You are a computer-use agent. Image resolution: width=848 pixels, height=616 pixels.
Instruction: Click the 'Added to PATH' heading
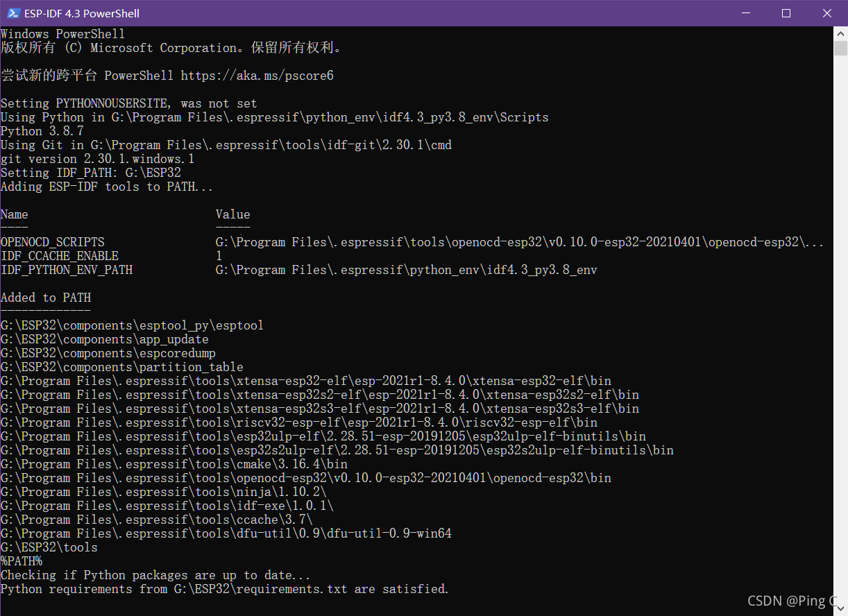[46, 298]
